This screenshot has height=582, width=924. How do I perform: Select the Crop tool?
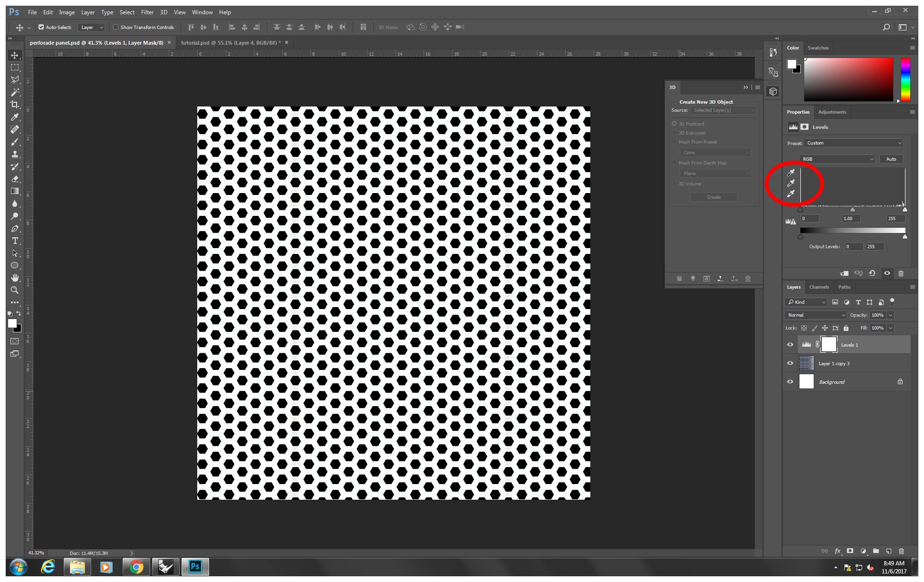tap(15, 105)
